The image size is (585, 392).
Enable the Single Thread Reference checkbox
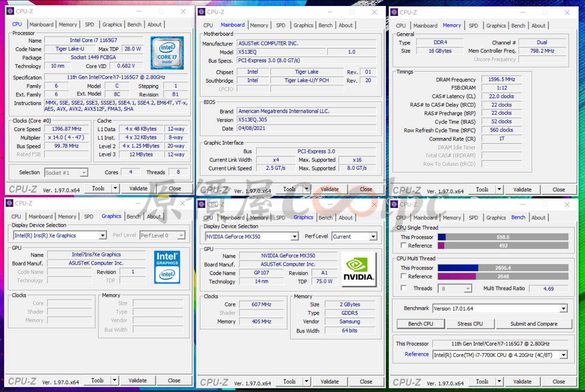coord(404,245)
